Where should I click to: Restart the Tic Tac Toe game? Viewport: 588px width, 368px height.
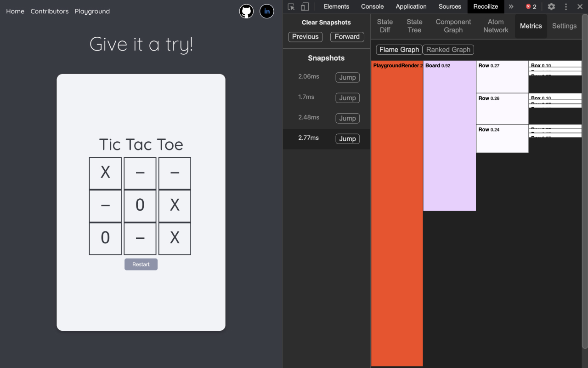141,264
